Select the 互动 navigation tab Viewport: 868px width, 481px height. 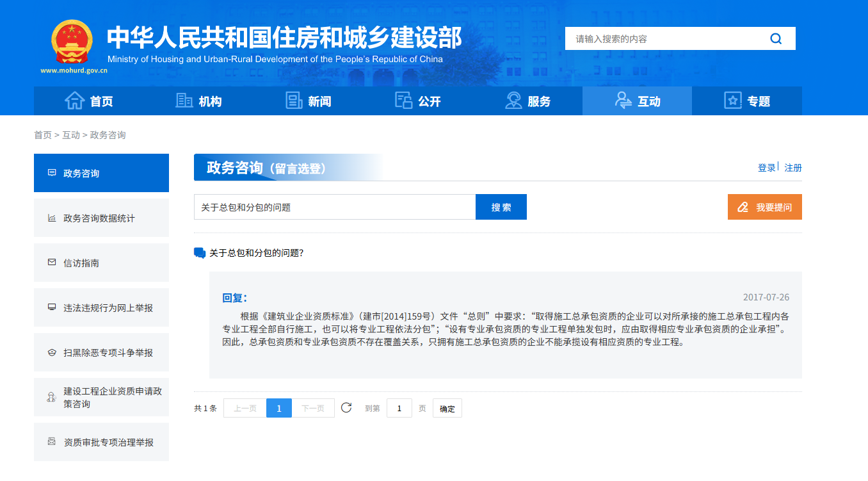pos(637,101)
